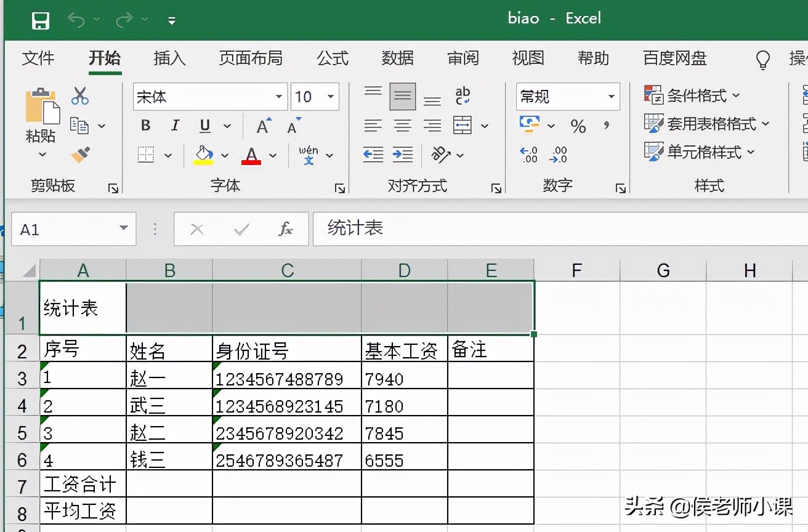
Task: Switch to the 公式 tab
Action: click(x=333, y=58)
